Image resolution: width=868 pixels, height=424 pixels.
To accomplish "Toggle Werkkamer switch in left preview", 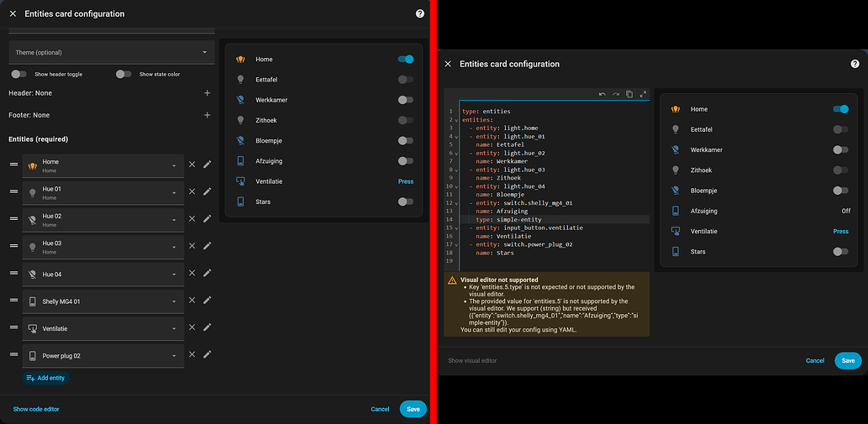I will tap(406, 100).
